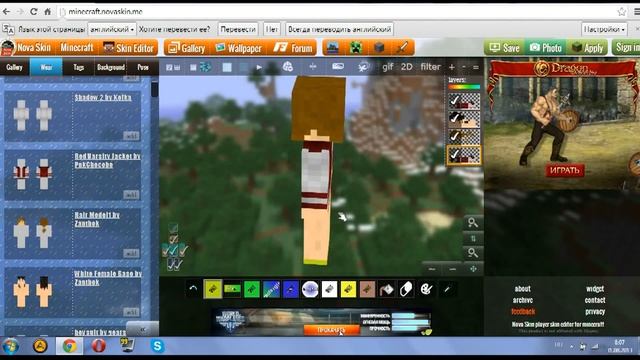The height and width of the screenshot is (360, 640).
Task: Click the pan move arrows icon
Action: click(x=473, y=269)
